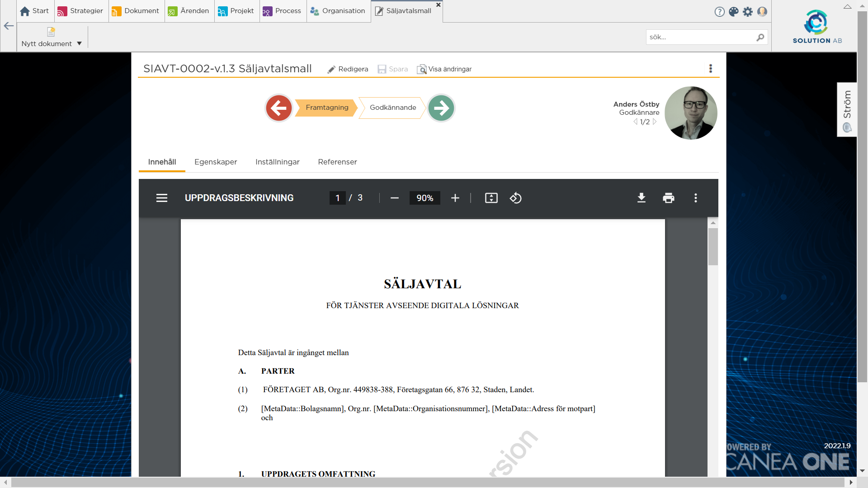Switch to the Egenskaper tab
This screenshot has height=488, width=868.
point(216,162)
